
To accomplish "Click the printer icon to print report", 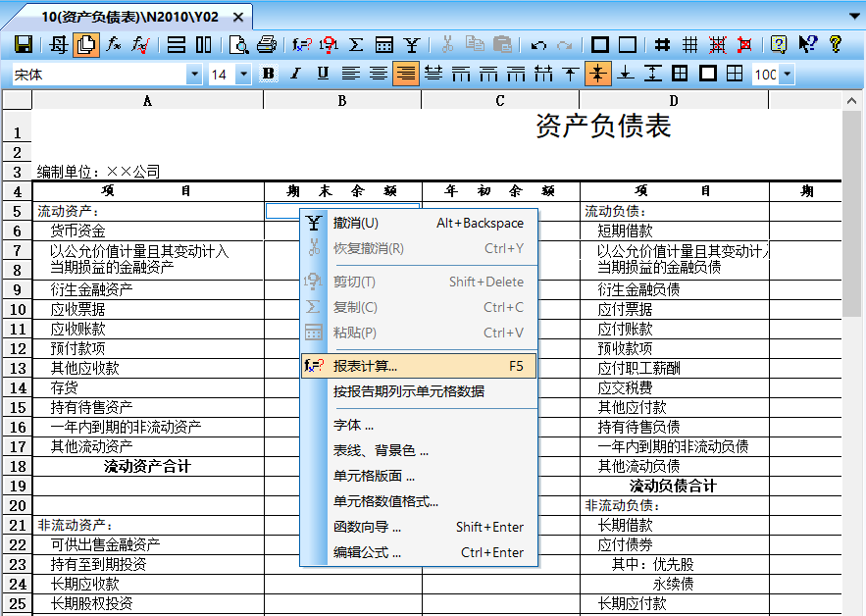I will tap(265, 44).
